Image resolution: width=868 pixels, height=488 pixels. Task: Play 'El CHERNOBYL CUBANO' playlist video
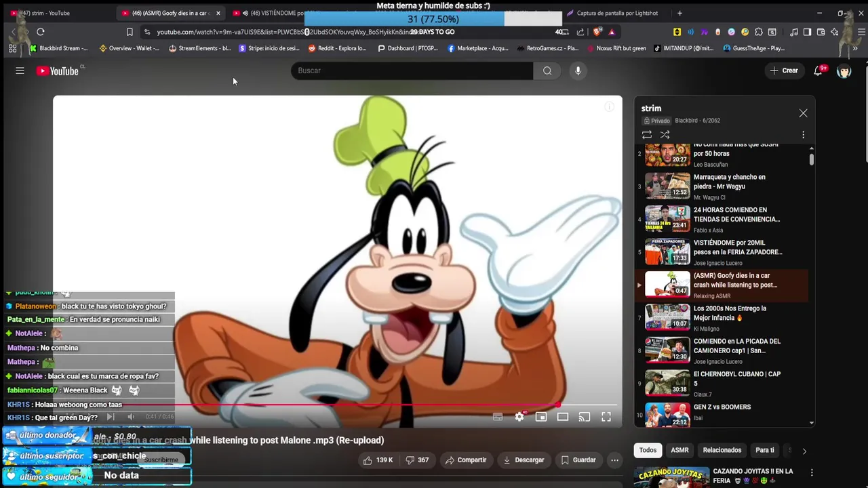coord(722,383)
